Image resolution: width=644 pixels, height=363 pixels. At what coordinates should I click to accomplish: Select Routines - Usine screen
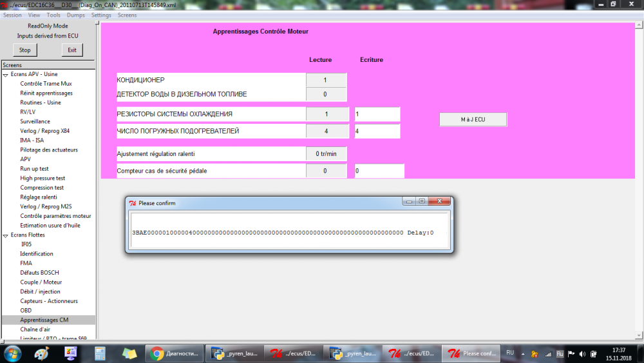click(40, 103)
